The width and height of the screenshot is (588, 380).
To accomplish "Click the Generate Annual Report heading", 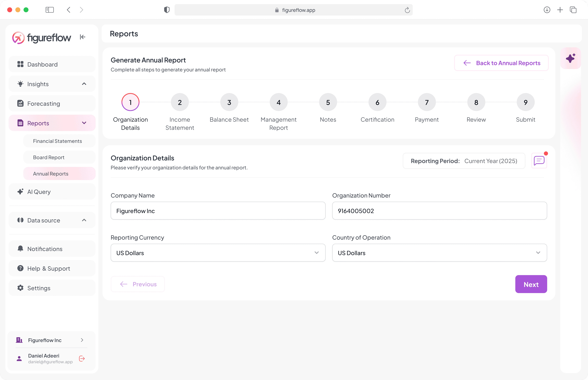I will (x=148, y=60).
